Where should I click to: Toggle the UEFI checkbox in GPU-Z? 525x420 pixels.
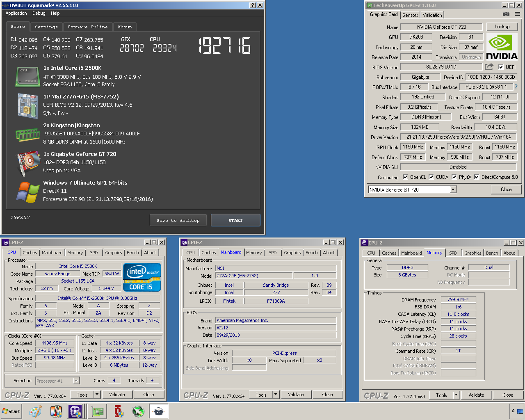501,67
